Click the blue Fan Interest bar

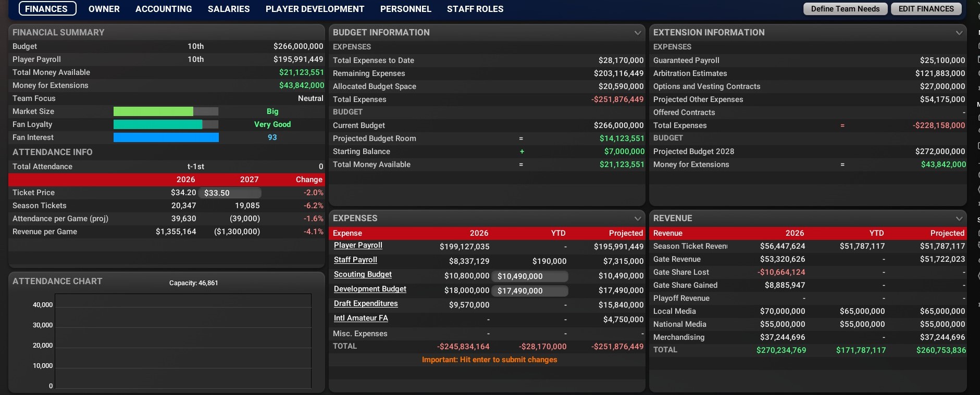click(166, 137)
